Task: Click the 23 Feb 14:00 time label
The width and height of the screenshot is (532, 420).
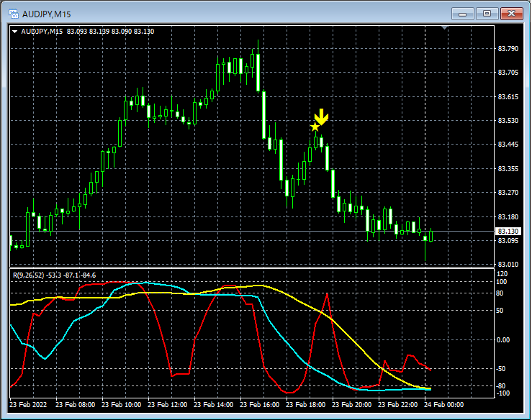Action: pyautogui.click(x=213, y=404)
